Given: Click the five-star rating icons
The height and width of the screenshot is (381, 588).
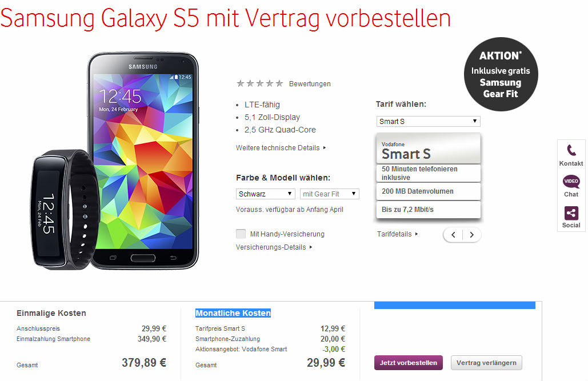Looking at the screenshot, I should point(259,83).
